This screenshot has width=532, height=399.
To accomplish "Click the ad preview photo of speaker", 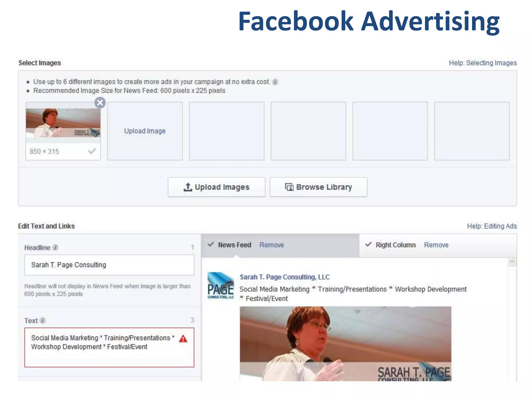I will 345,344.
